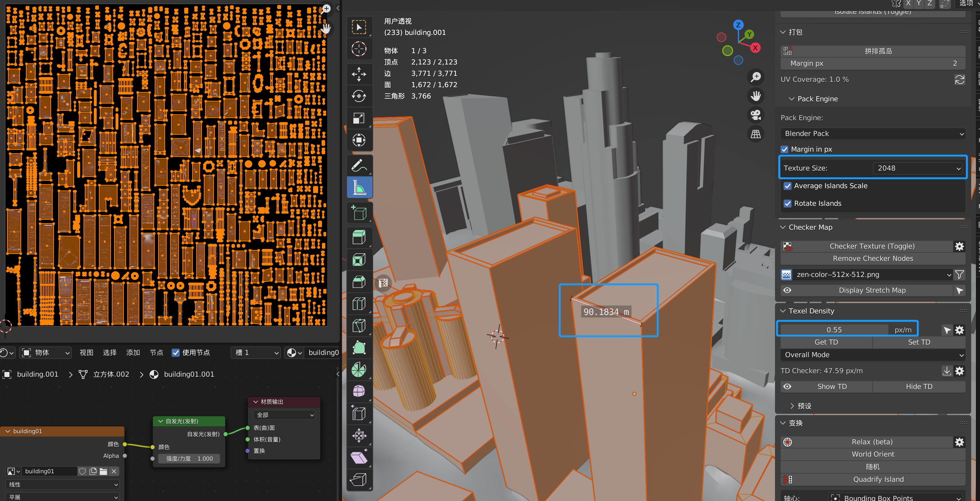Select the Rotate tool
This screenshot has height=501, width=980.
359,96
